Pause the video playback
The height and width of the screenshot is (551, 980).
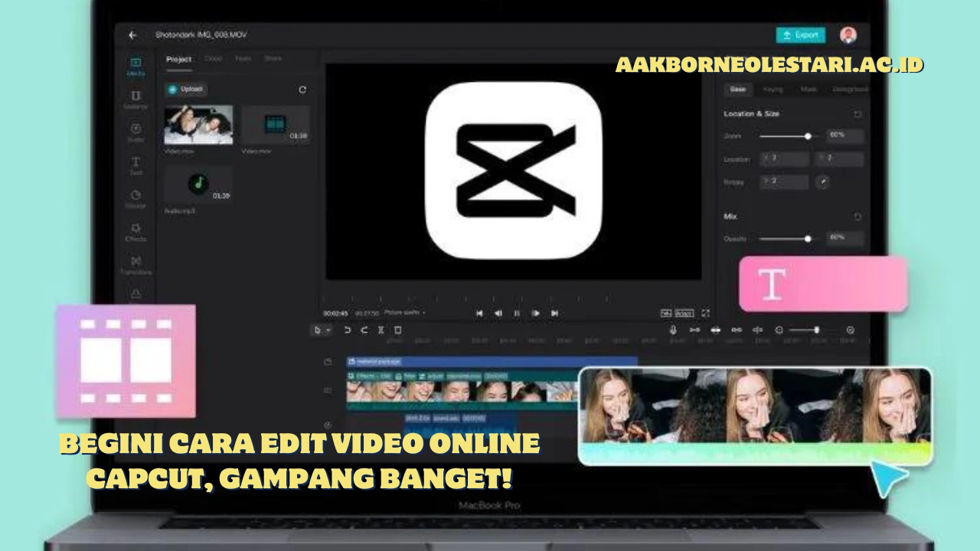pos(517,313)
